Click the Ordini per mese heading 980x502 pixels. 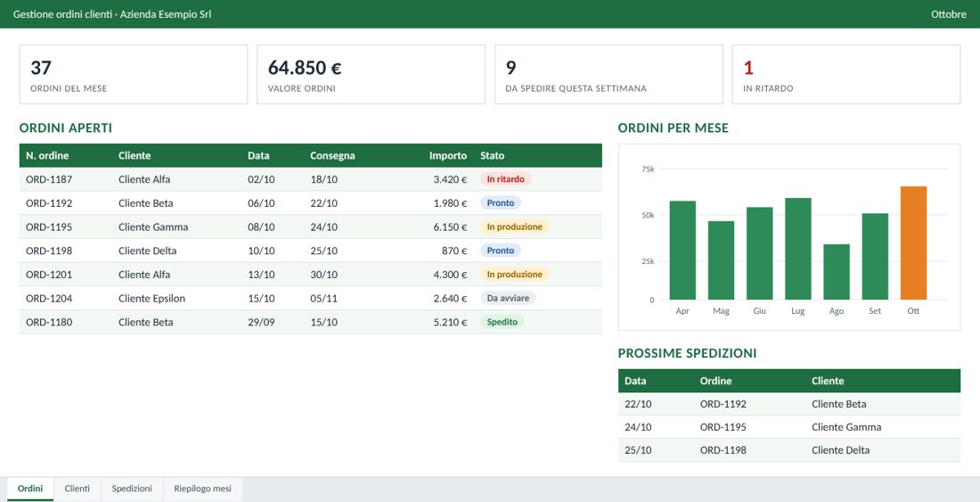[674, 128]
